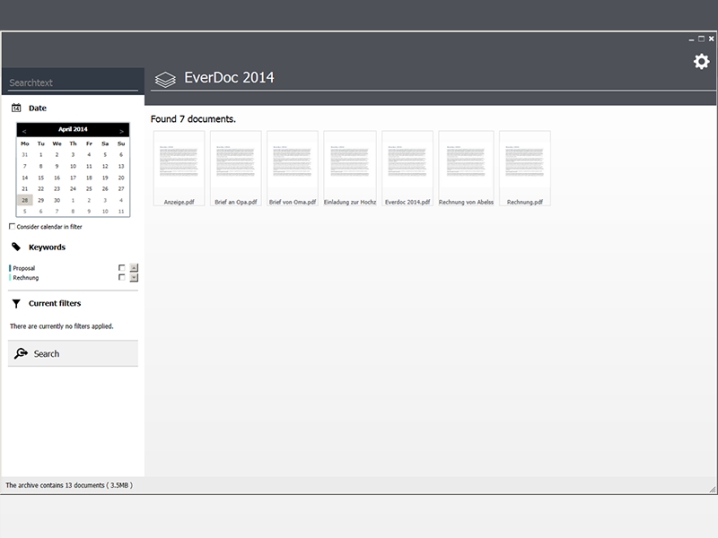Click the Searchtext input field
This screenshot has height=538, width=718.
pos(73,83)
